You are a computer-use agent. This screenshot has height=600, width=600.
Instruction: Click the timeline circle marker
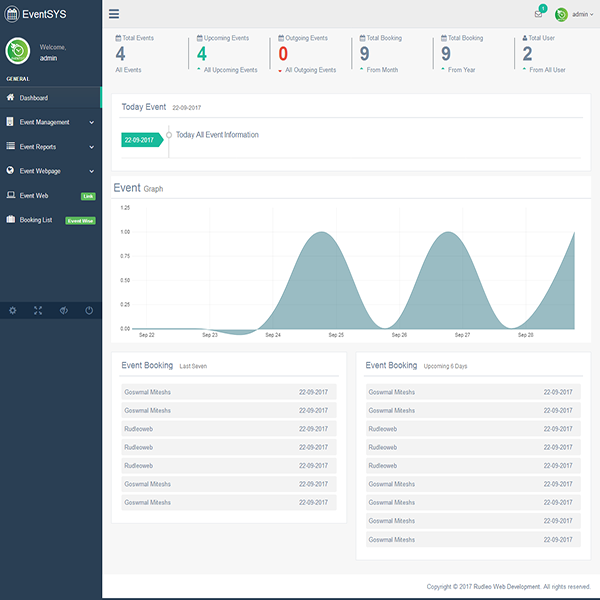coord(169,135)
